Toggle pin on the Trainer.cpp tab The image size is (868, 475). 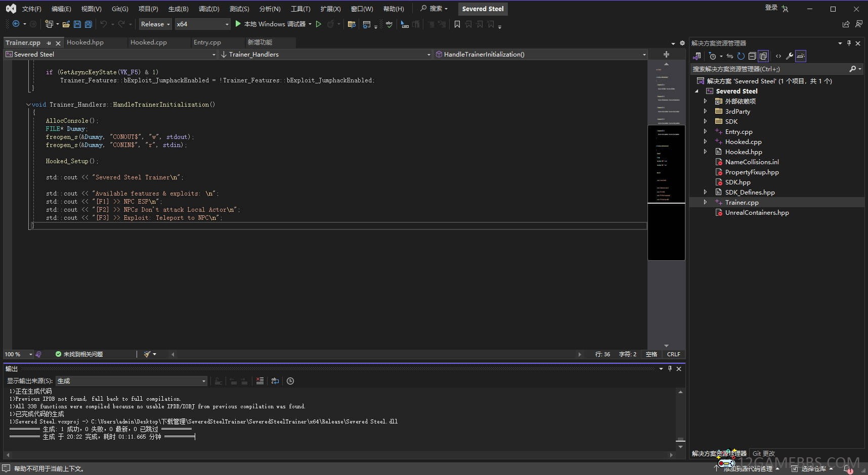pos(49,43)
